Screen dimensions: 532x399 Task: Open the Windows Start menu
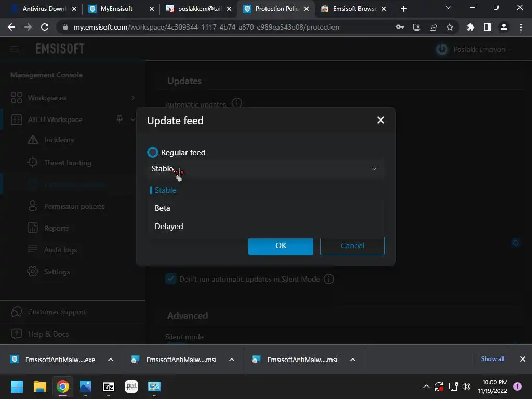click(17, 387)
